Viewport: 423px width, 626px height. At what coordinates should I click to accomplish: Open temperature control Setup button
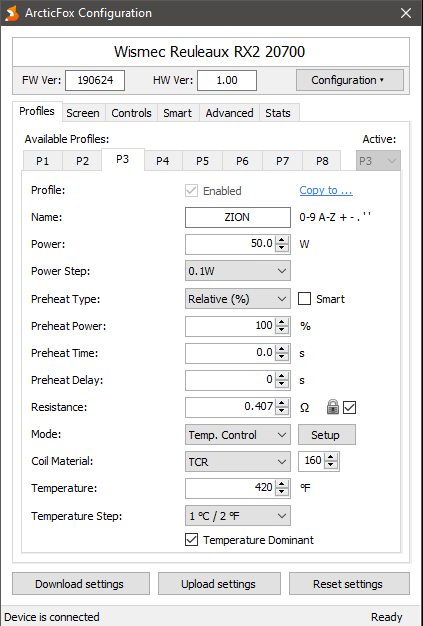click(326, 434)
